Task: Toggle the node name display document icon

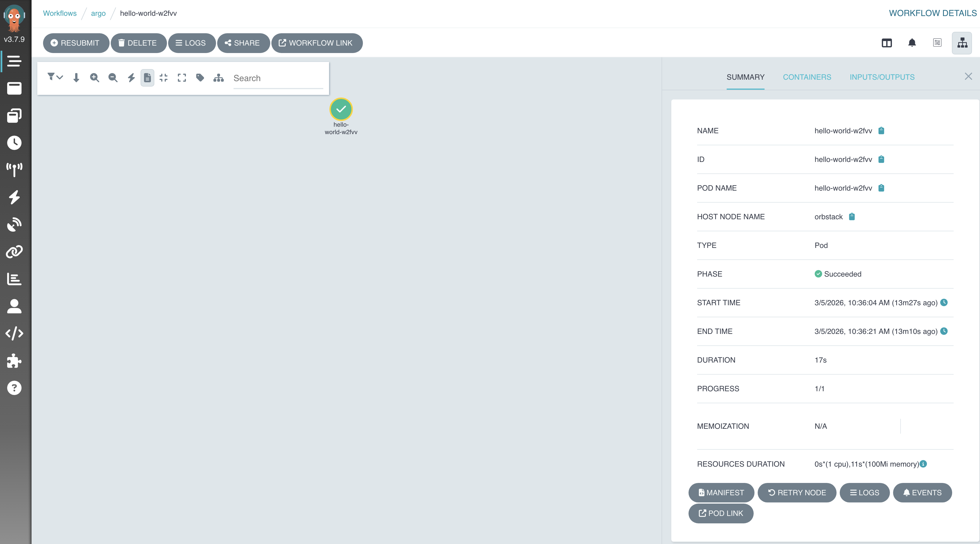Action: tap(147, 78)
